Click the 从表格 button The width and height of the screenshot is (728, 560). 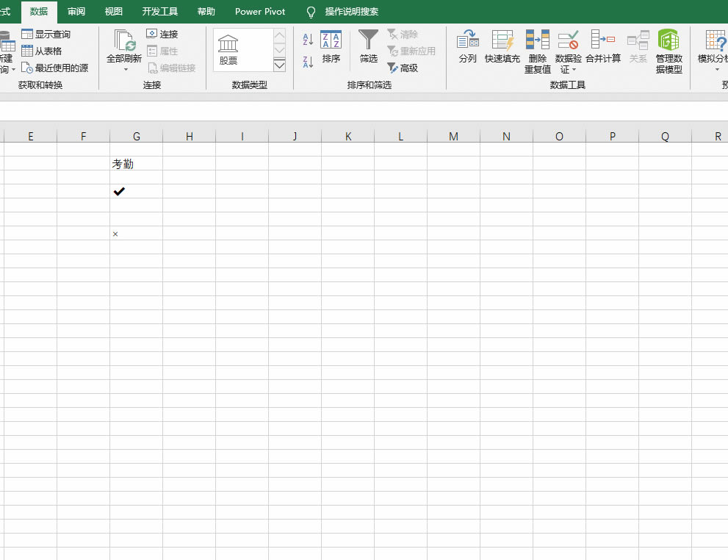[42, 51]
